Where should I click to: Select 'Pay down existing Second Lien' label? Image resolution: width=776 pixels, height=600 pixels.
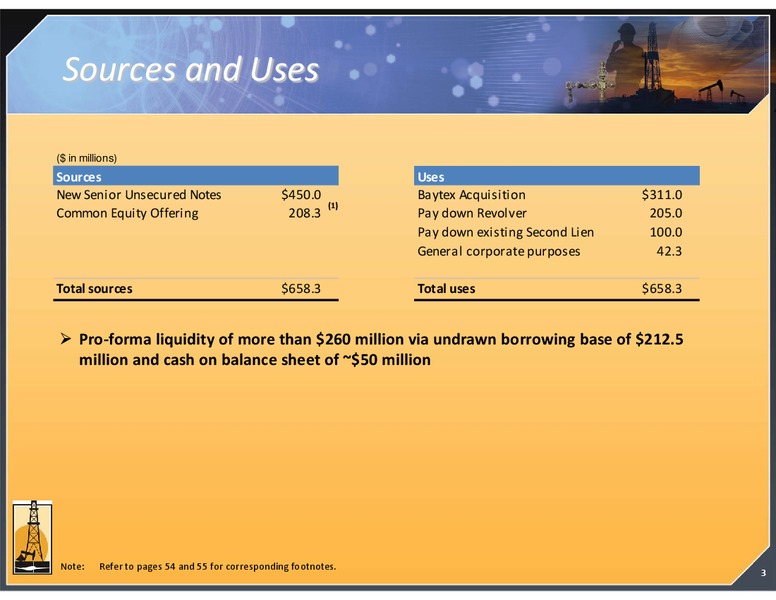pos(505,232)
